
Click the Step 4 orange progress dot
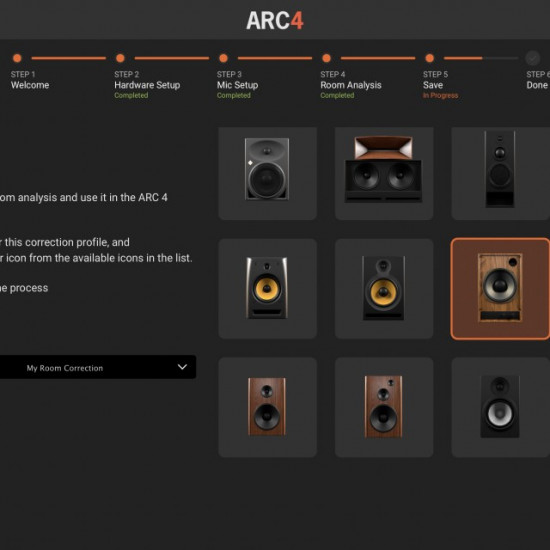point(327,58)
